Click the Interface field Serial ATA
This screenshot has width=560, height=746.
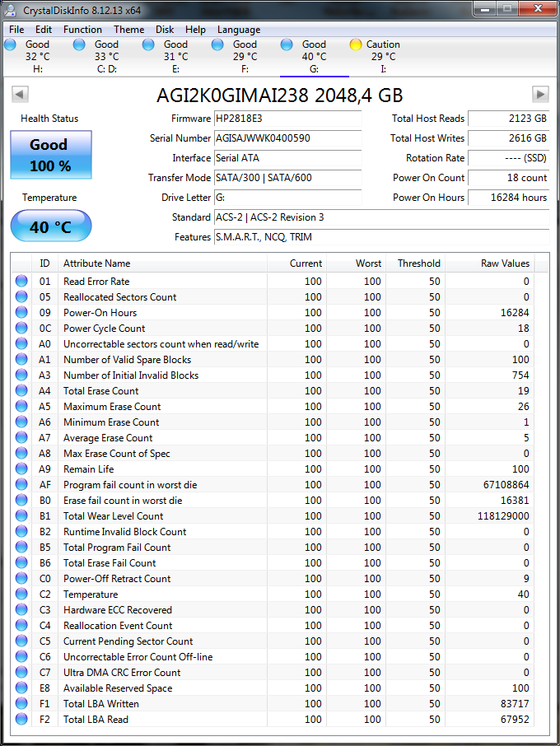click(288, 158)
